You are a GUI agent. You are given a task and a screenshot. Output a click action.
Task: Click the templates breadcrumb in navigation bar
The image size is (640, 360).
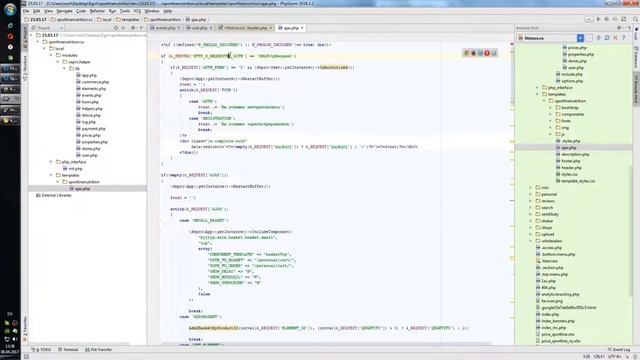coord(128,19)
